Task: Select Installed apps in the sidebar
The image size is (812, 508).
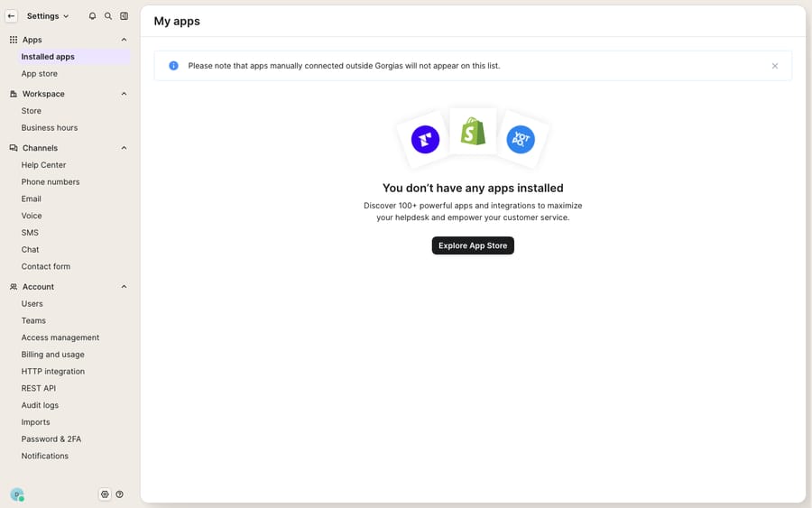Action: click(x=74, y=57)
